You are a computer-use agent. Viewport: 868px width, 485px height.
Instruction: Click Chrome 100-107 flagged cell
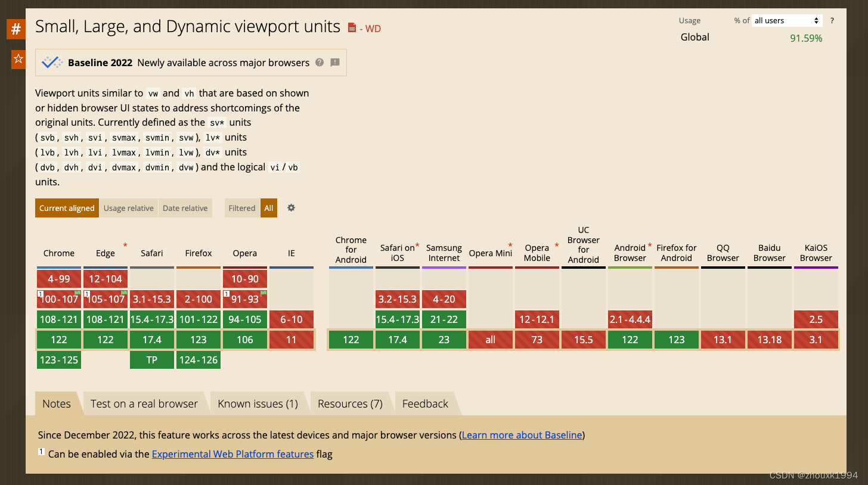pyautogui.click(x=59, y=299)
